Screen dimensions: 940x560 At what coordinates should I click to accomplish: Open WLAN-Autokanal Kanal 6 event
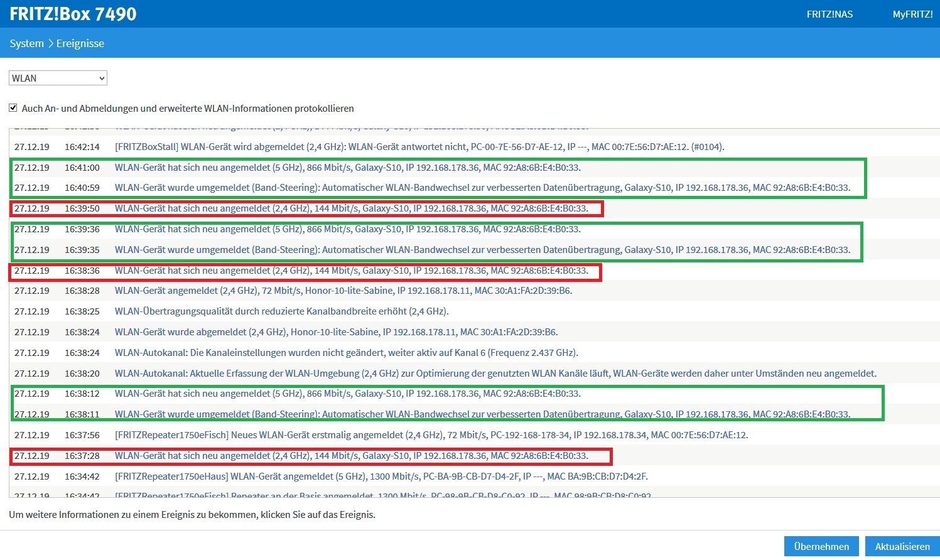point(346,353)
